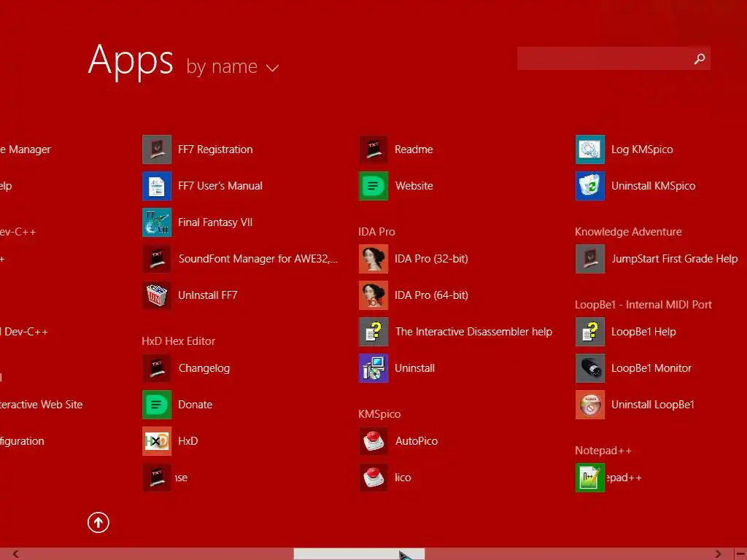This screenshot has height=560, width=747.
Task: Open The Interactive Disassembler help icon
Action: [373, 332]
